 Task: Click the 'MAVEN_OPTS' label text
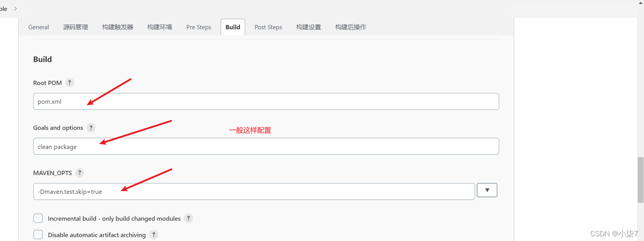(x=53, y=173)
